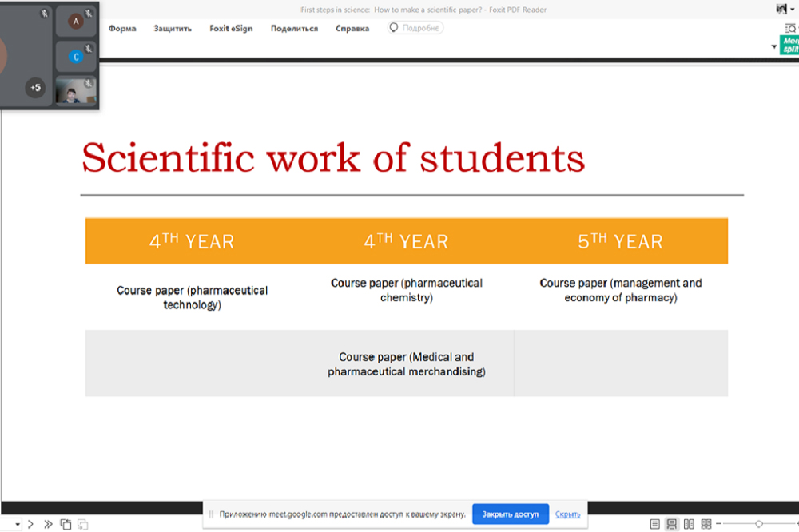Switch to the Foxit eSign tab
799x532 pixels.
click(x=231, y=29)
